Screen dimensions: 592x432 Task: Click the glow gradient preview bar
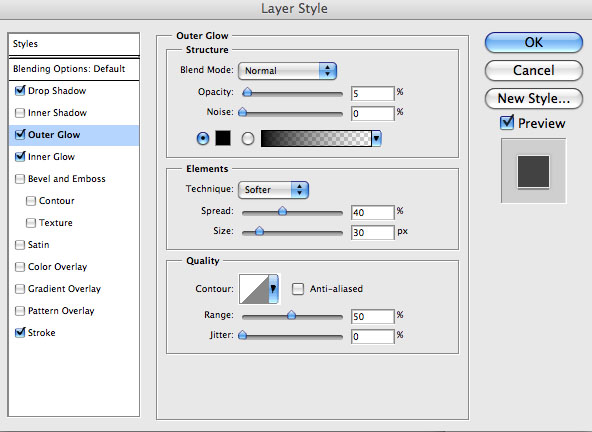pos(316,139)
